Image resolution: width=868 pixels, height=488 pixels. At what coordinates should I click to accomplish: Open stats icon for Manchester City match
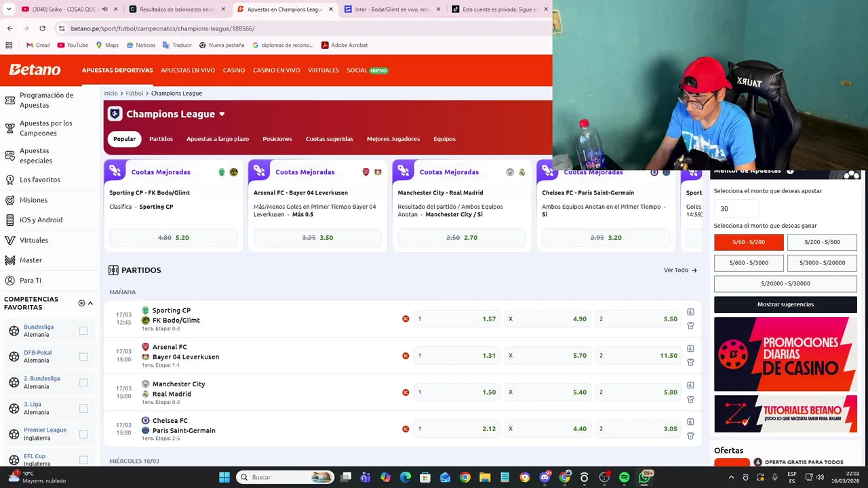tap(690, 385)
